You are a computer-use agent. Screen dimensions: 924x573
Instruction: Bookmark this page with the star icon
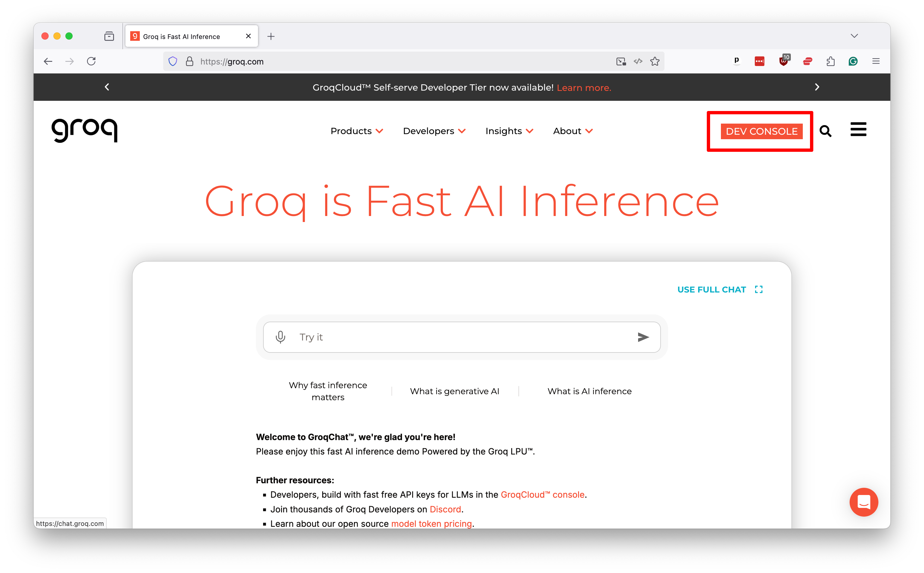tap(655, 61)
